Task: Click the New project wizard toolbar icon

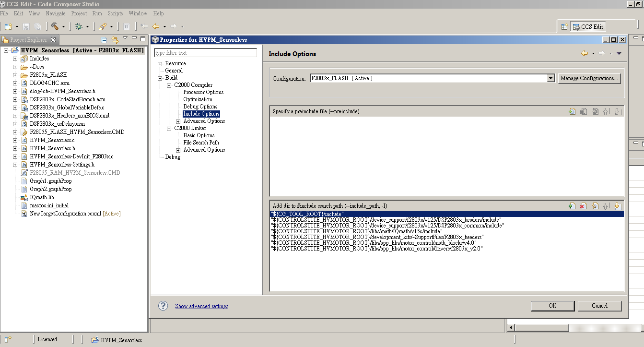Action: pos(8,26)
